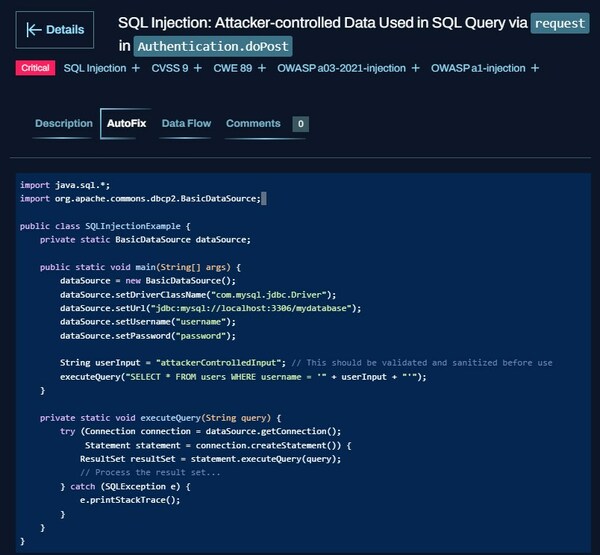Open the OWASP a03-2021-injection tag label
This screenshot has width=600, height=555.
(341, 68)
